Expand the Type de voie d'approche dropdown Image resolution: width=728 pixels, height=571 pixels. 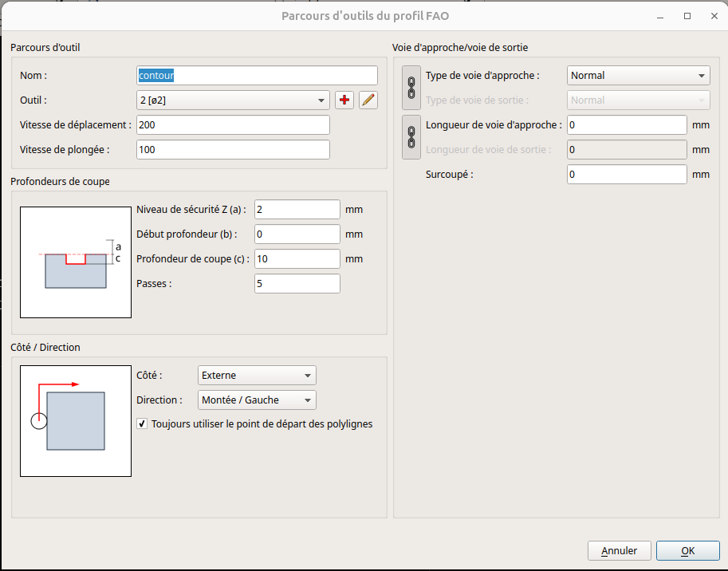pyautogui.click(x=638, y=76)
